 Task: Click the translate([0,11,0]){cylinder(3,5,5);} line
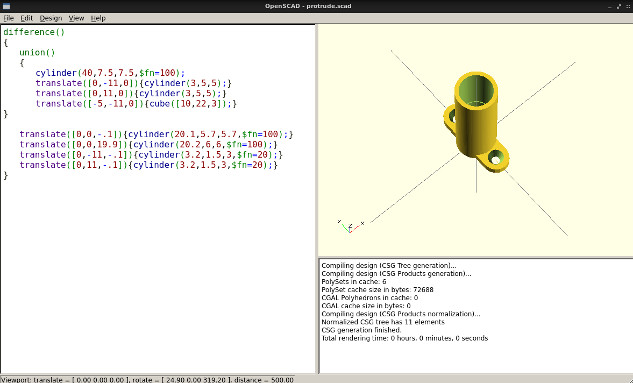coord(131,93)
